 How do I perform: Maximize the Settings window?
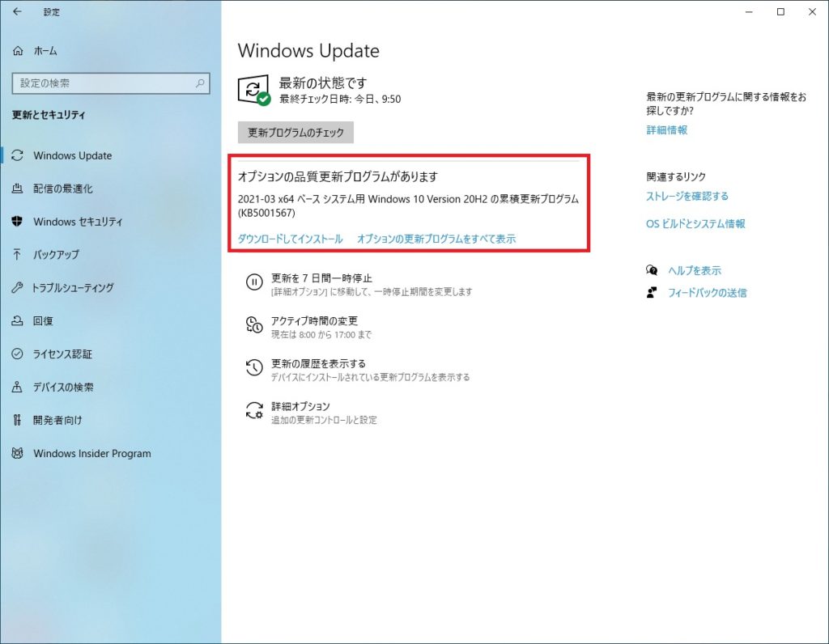[x=780, y=11]
